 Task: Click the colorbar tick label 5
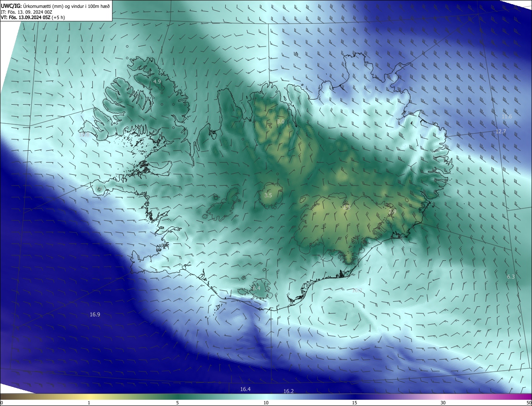click(177, 403)
